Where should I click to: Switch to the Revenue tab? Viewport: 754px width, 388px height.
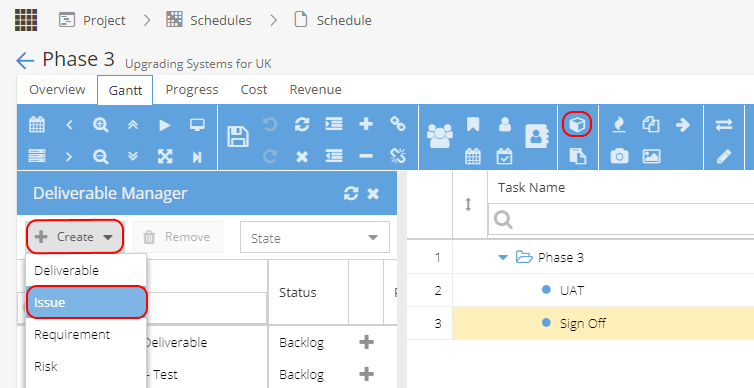pos(315,89)
